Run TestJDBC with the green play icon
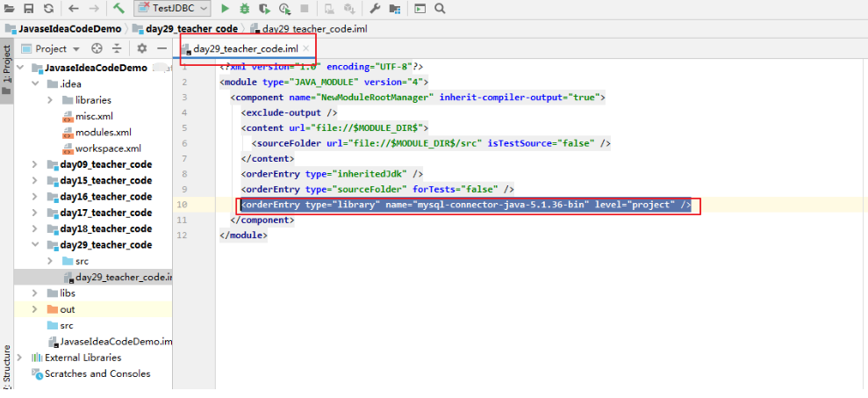 [x=225, y=8]
